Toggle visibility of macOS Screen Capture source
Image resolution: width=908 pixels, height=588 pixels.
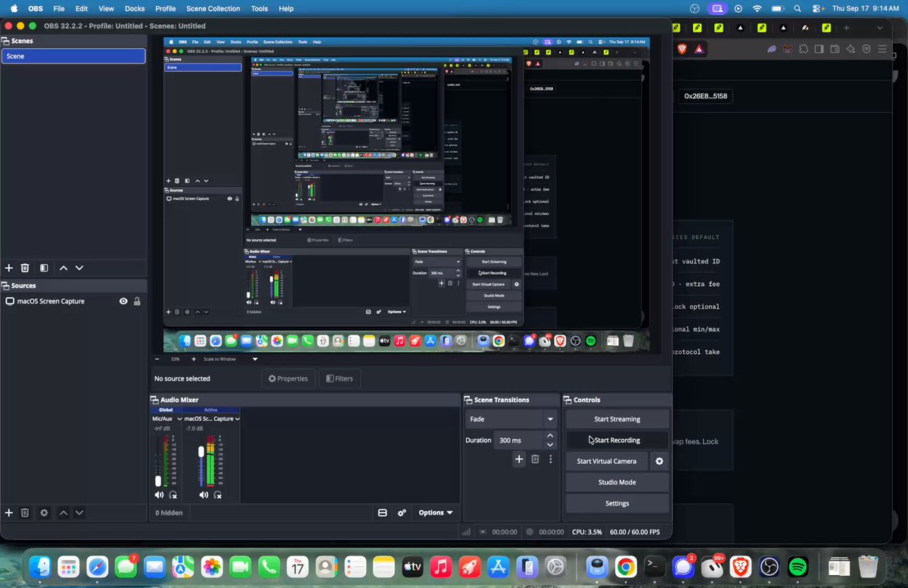[x=123, y=301]
